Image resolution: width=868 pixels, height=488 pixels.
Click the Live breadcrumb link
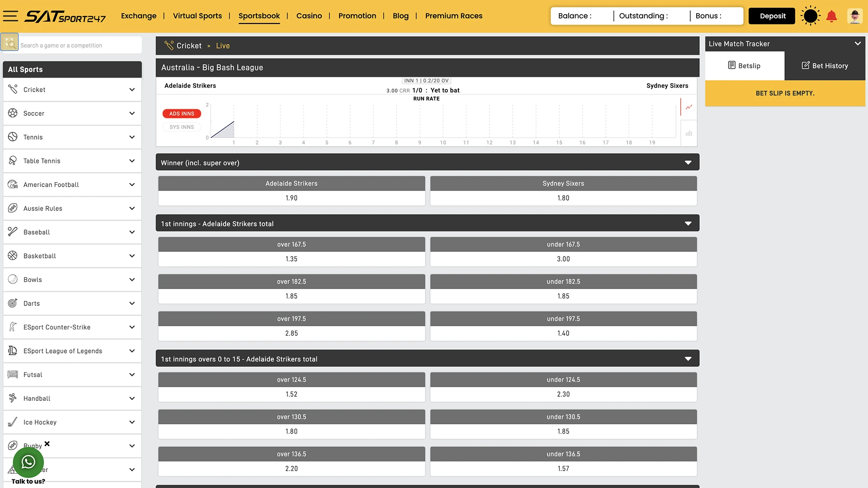(223, 46)
